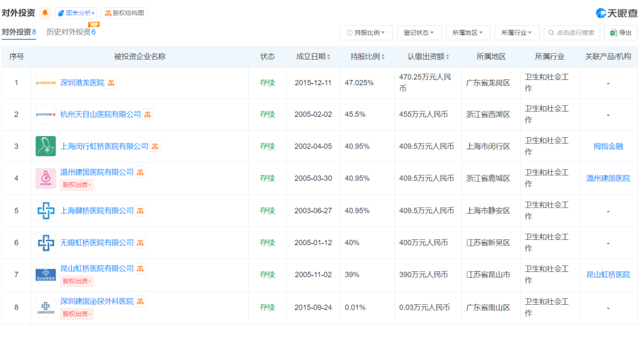
Task: Click the orange bell alert icon
Action: (45, 13)
